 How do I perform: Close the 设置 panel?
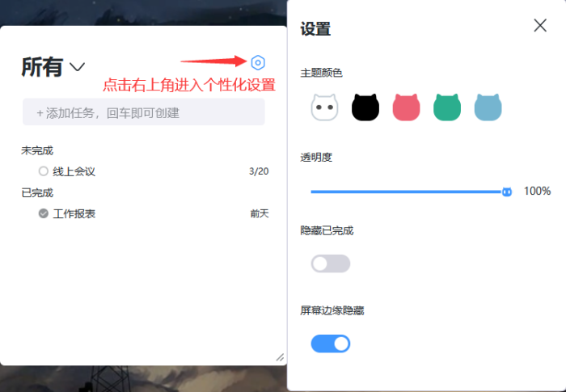coord(540,26)
